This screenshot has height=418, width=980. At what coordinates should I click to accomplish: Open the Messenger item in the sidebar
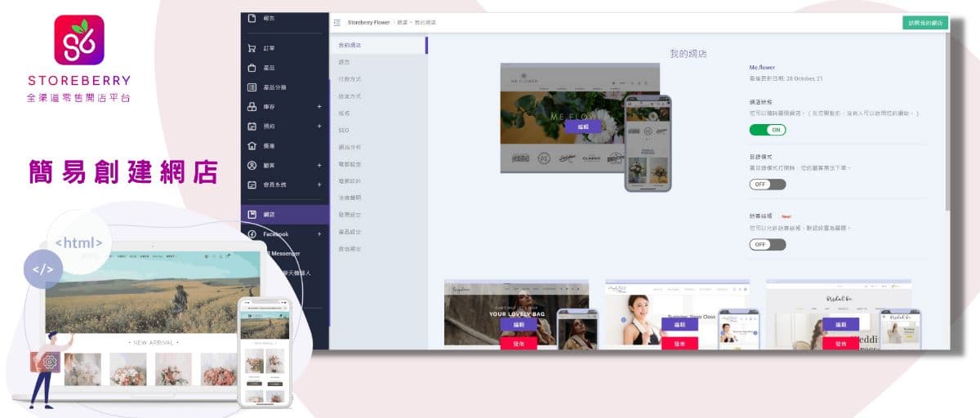coord(285,254)
